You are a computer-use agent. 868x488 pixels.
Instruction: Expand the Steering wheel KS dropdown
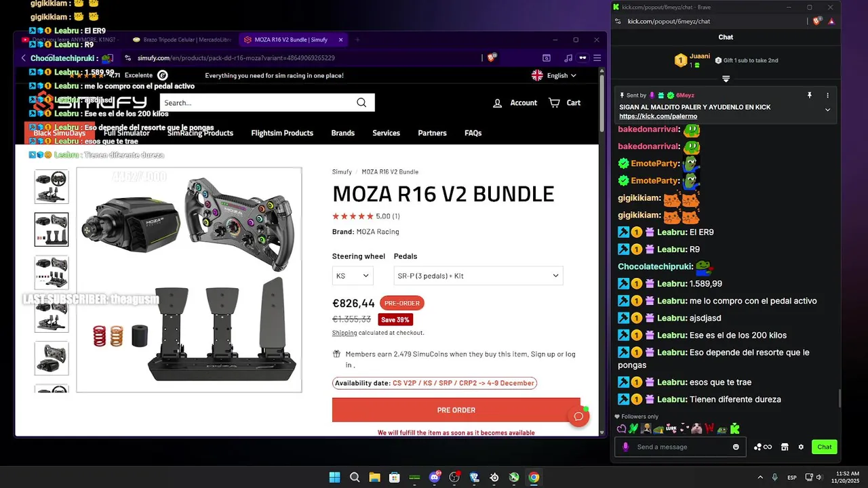click(353, 276)
